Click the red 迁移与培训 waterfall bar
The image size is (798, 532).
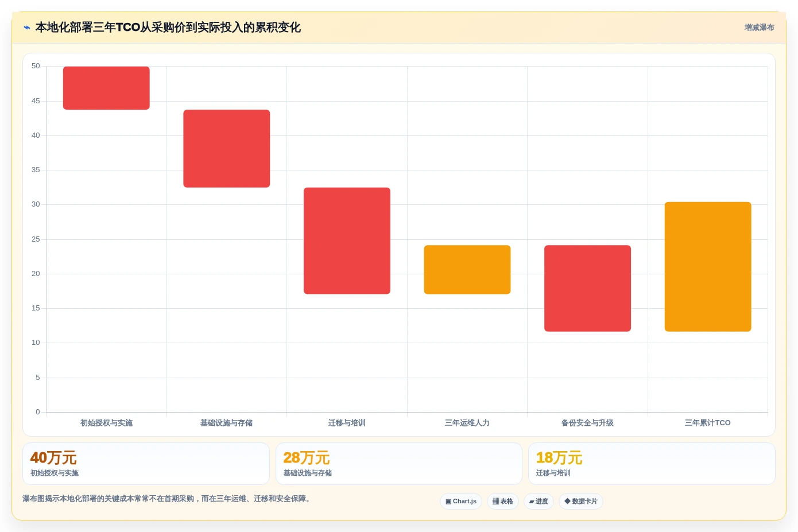pos(347,241)
